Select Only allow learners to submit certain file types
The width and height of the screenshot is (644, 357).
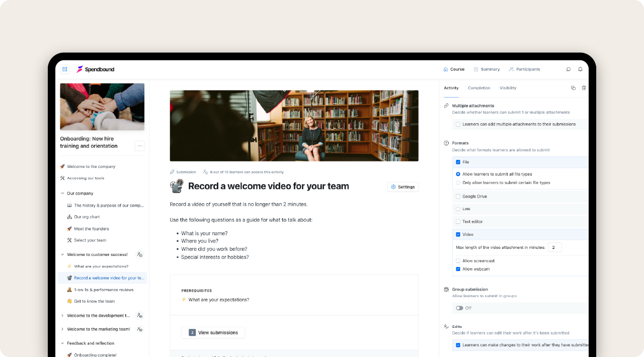point(458,183)
